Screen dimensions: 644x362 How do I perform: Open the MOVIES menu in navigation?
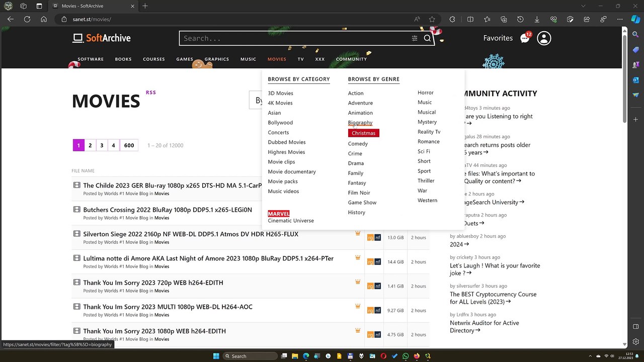point(277,59)
